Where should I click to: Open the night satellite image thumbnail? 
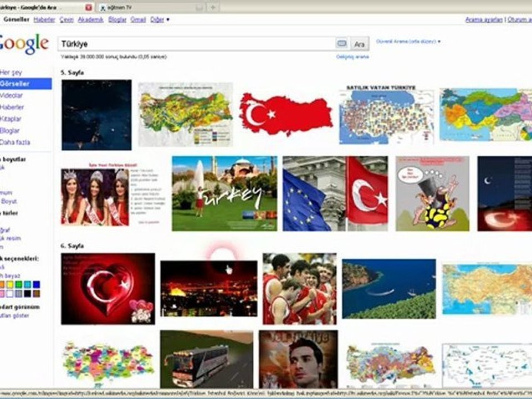[x=96, y=115]
